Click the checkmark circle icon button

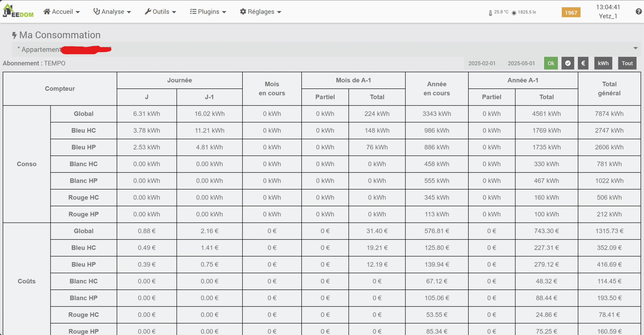click(x=568, y=63)
